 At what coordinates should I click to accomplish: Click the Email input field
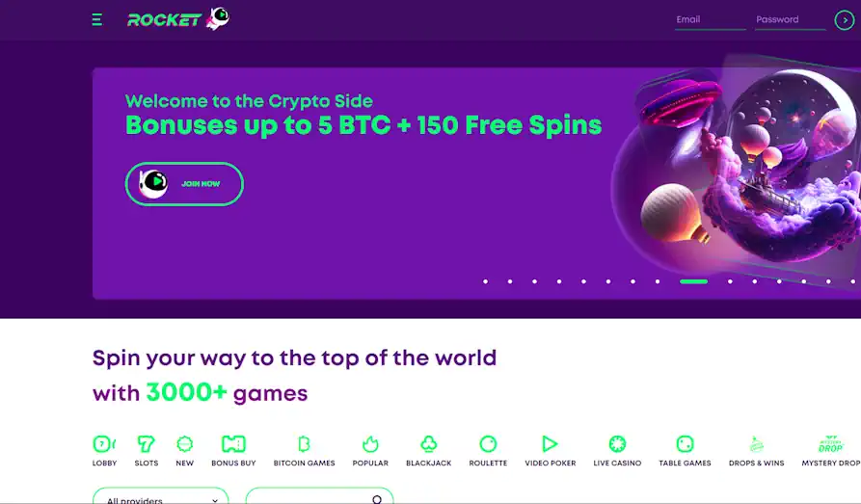710,20
